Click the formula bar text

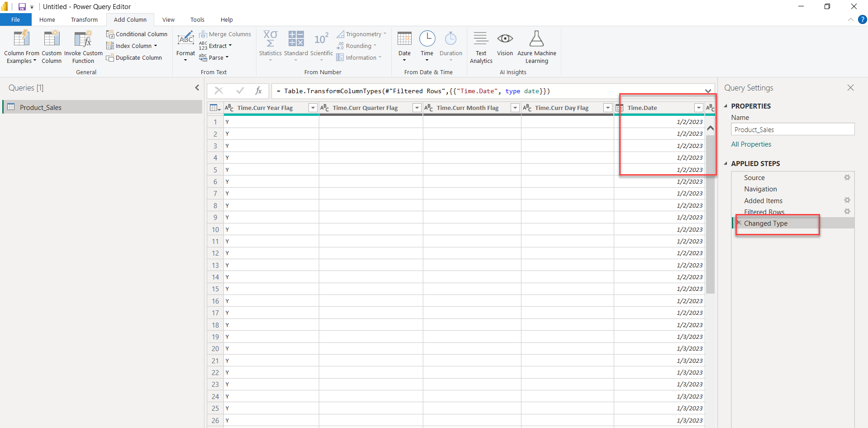pos(413,91)
